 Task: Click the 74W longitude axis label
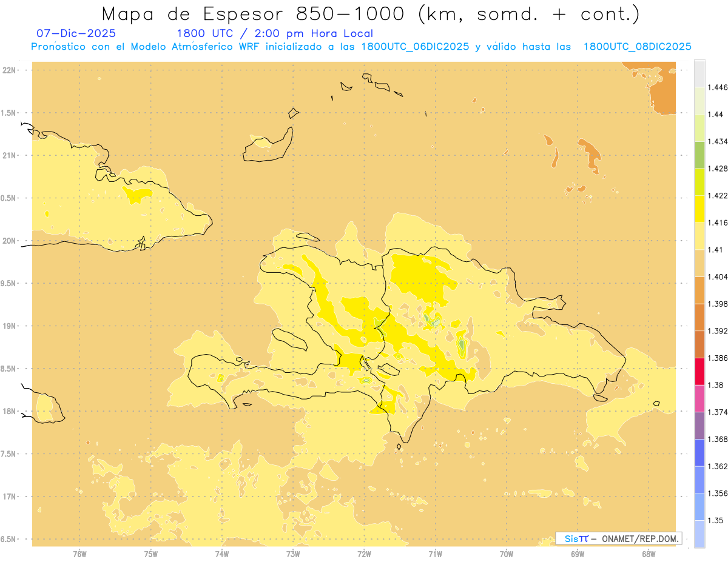[222, 554]
